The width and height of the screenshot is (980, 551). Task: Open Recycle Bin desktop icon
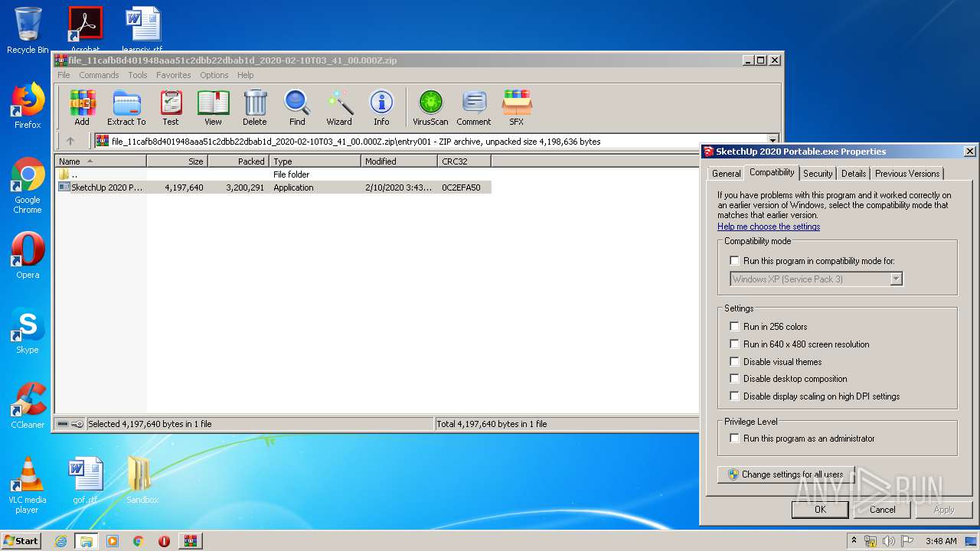click(x=28, y=31)
